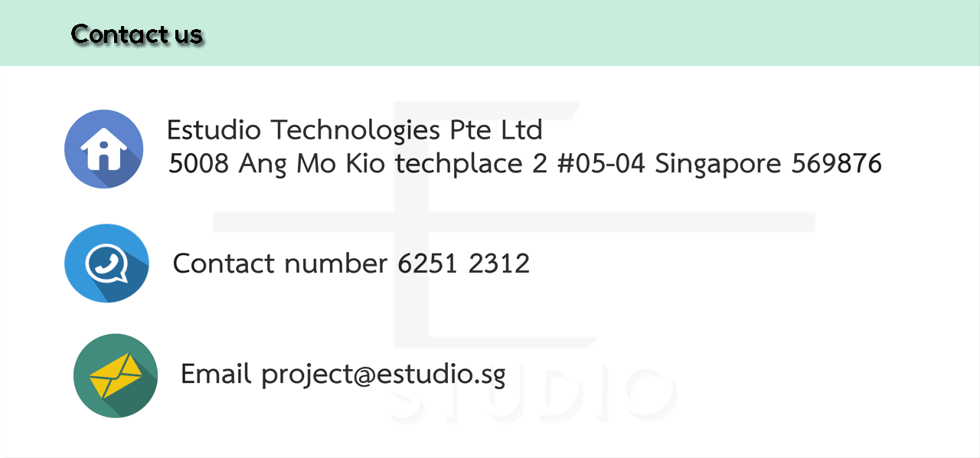
Task: Click the 5008 block number
Action: [x=199, y=163]
